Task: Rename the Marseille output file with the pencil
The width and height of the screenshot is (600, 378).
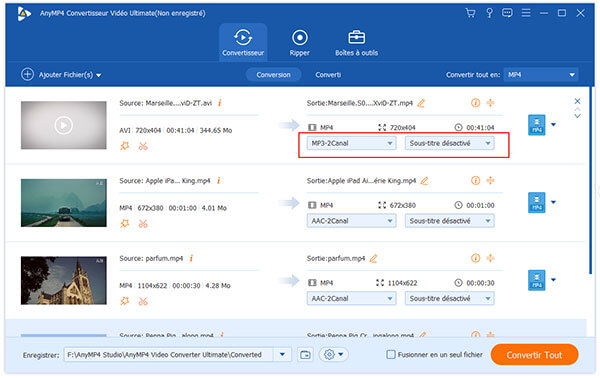Action: (421, 103)
